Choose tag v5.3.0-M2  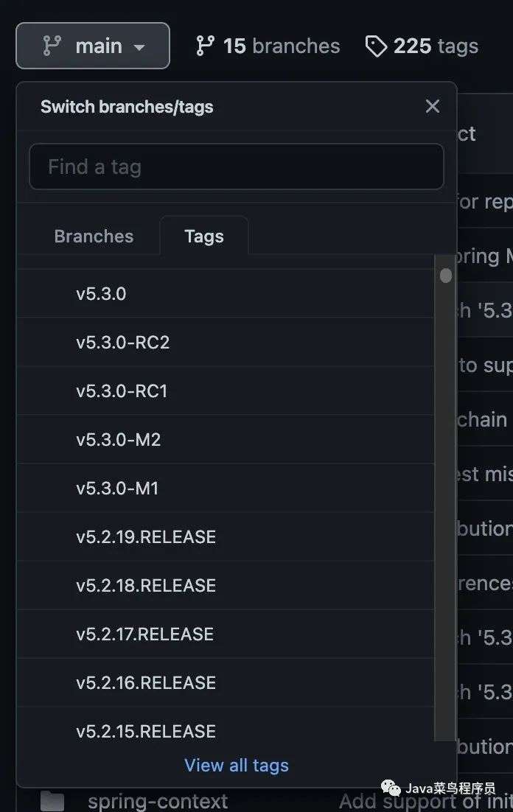click(x=226, y=440)
